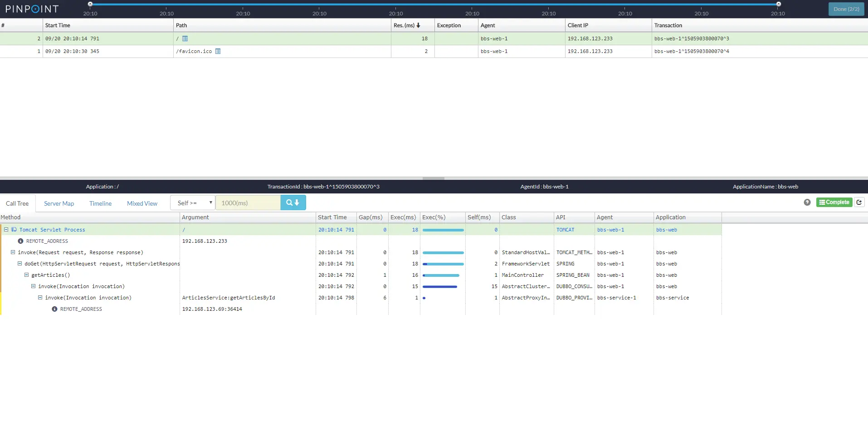Click the /favicon.ico path text

click(x=194, y=51)
